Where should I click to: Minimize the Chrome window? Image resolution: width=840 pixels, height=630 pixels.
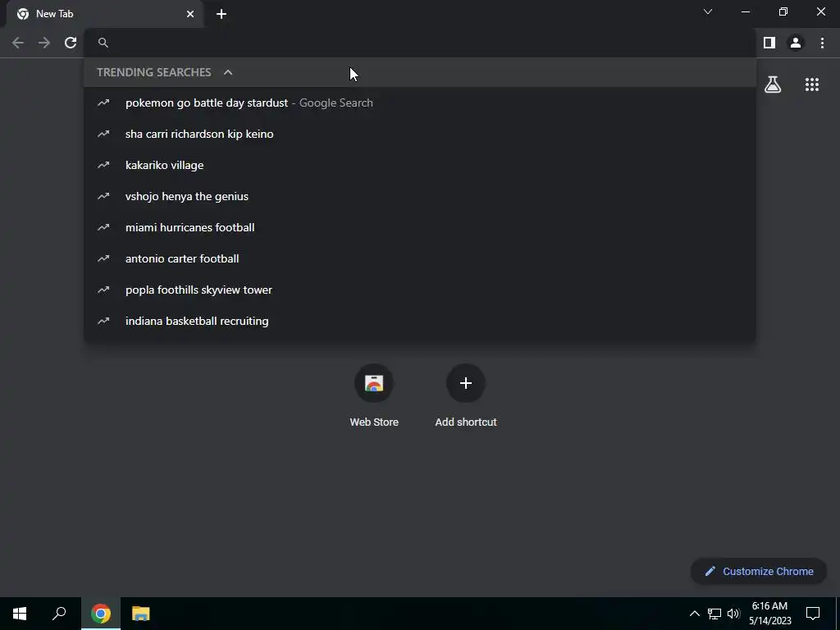click(745, 11)
